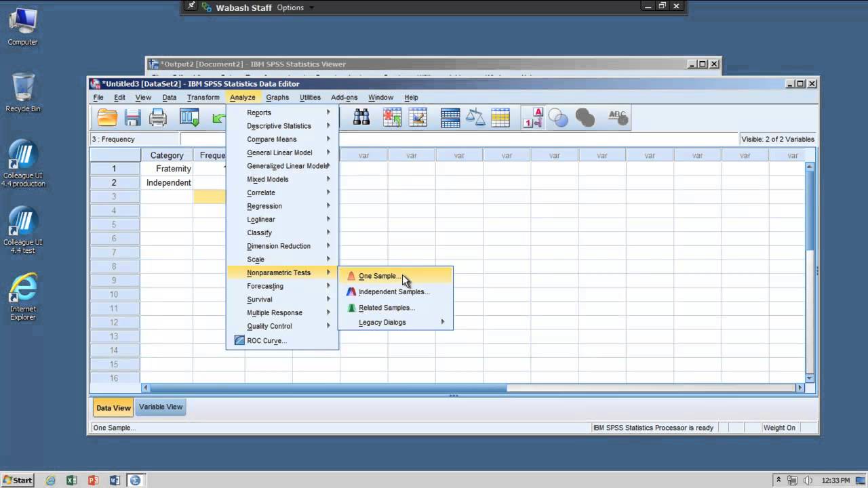This screenshot has width=868, height=488.
Task: Click the Spell Check ABC toolbar icon
Action: [x=617, y=117]
